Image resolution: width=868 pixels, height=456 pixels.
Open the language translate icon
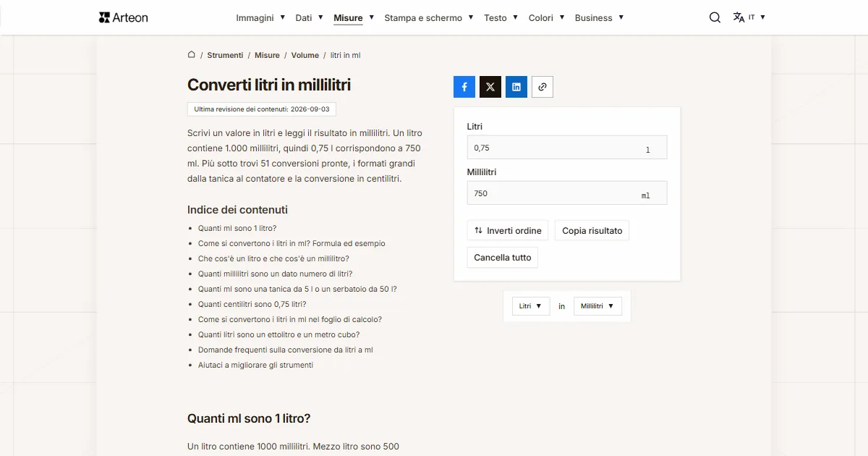click(x=739, y=17)
